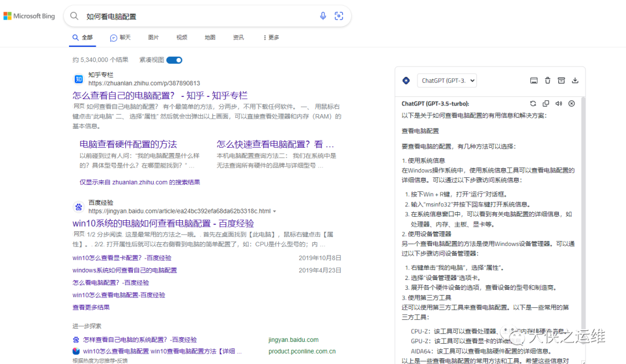Screen dimensions: 626x364
Task: Click pconline favicon beside win10怎么查看电脑配置
Action: click(x=76, y=351)
